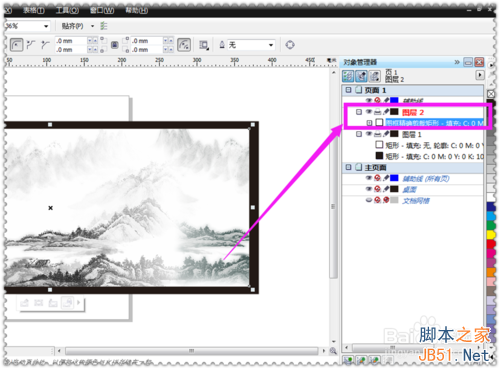Click the page icon next to 主页面
This screenshot has width=500, height=369.
click(359, 167)
